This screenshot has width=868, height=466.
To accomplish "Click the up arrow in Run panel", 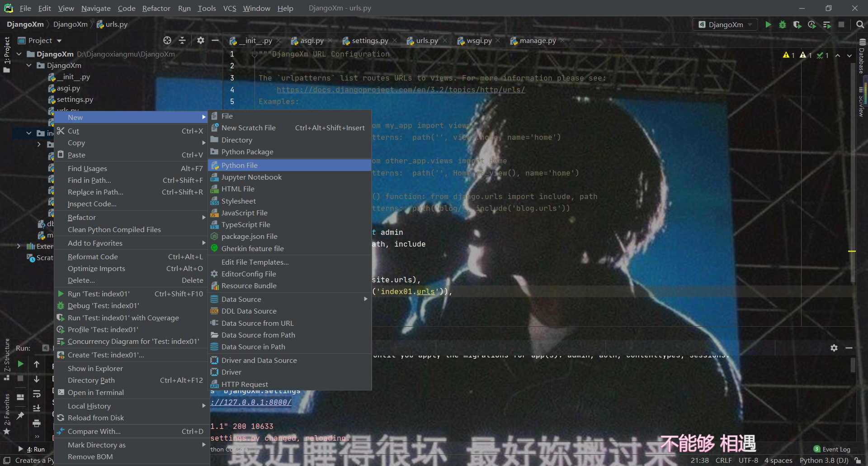I will tap(37, 364).
